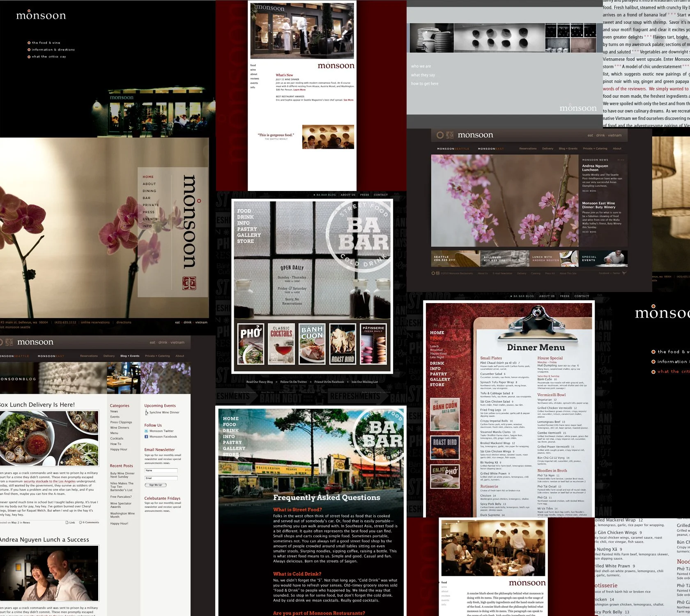Click the orange bullet beside 'the food & wine' in top-left mockup
This screenshot has width=690, height=616.
click(x=29, y=43)
